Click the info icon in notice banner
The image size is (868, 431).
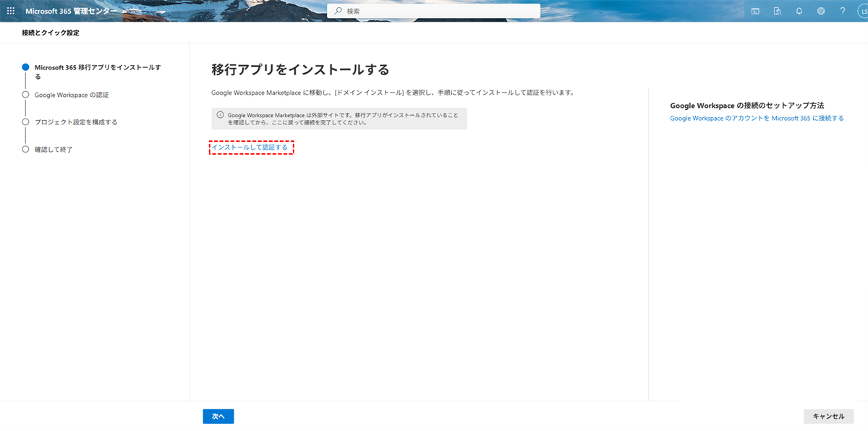coord(220,115)
